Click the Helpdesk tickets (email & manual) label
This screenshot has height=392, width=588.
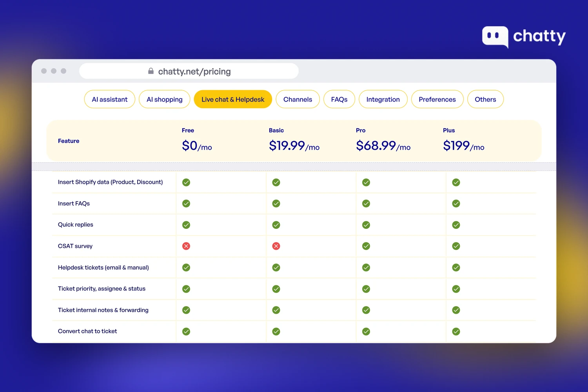pyautogui.click(x=103, y=267)
